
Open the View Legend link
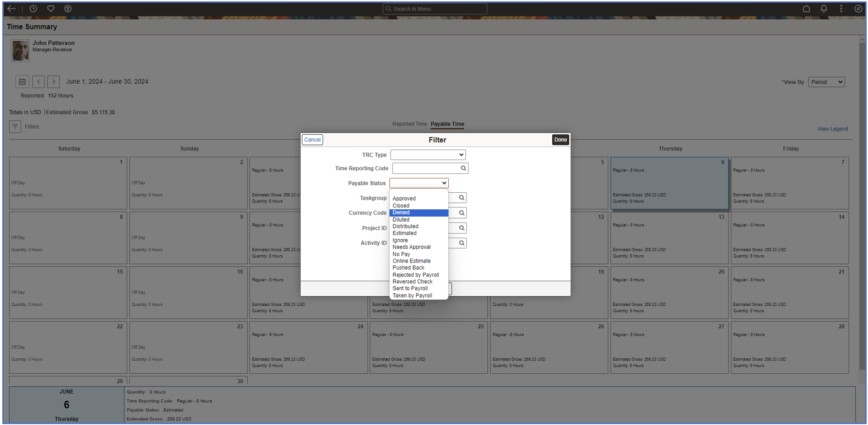pyautogui.click(x=833, y=129)
